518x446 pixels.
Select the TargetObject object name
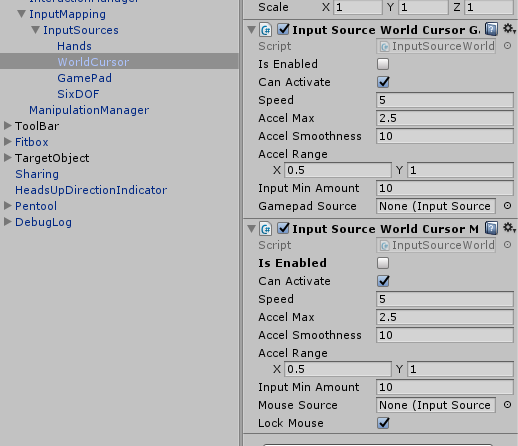pyautogui.click(x=52, y=158)
